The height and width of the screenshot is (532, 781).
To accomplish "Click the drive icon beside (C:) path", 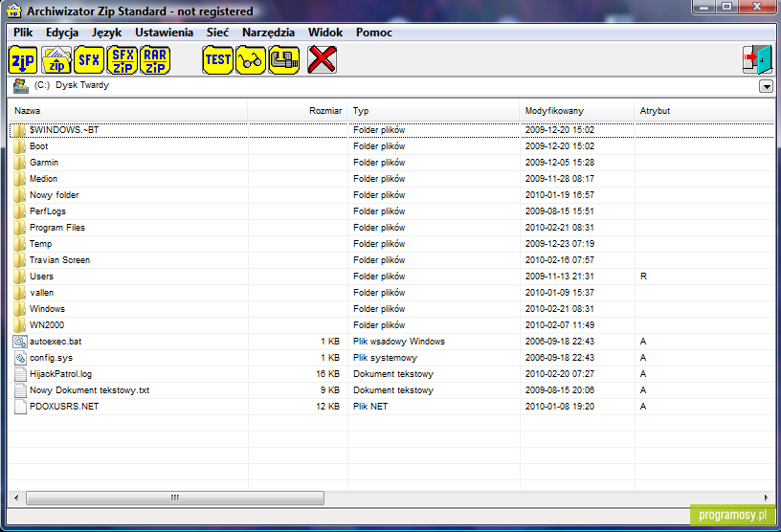I will [x=20, y=86].
